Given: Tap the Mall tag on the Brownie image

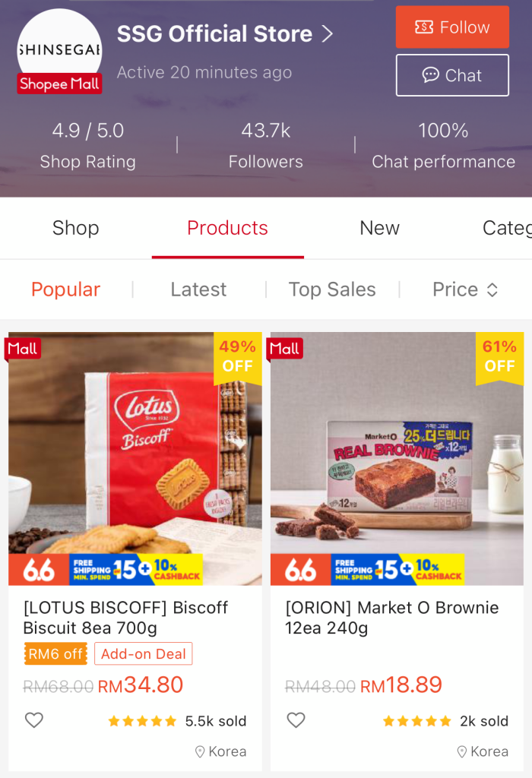Looking at the screenshot, I should (x=284, y=349).
